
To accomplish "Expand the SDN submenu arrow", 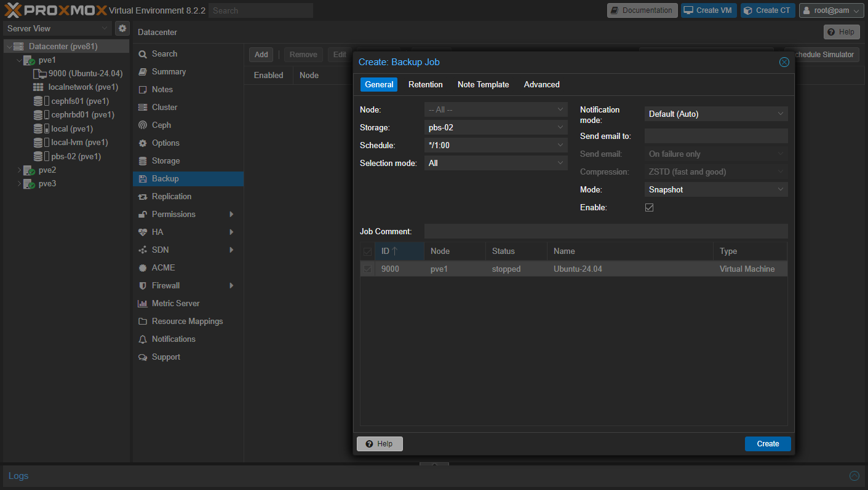I will (x=231, y=250).
